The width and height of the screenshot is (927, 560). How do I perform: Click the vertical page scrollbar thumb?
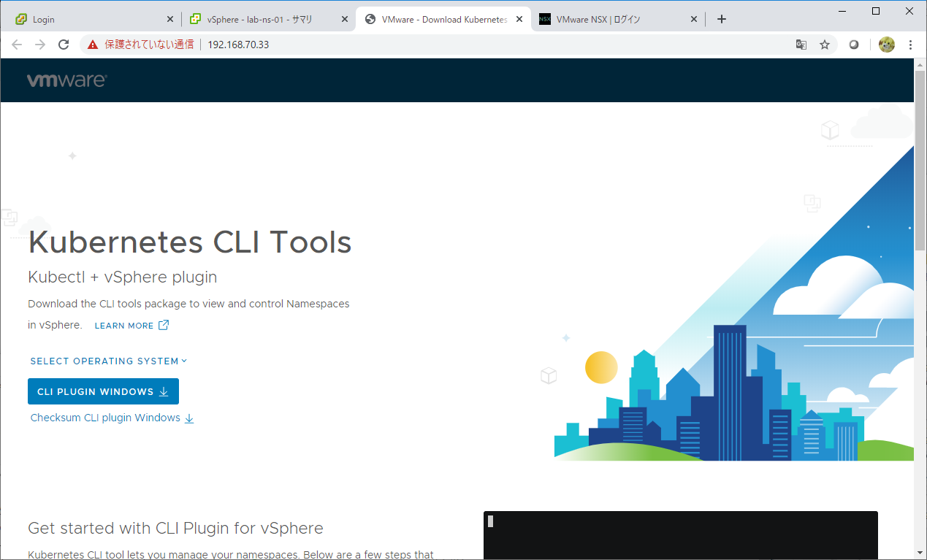[x=920, y=162]
